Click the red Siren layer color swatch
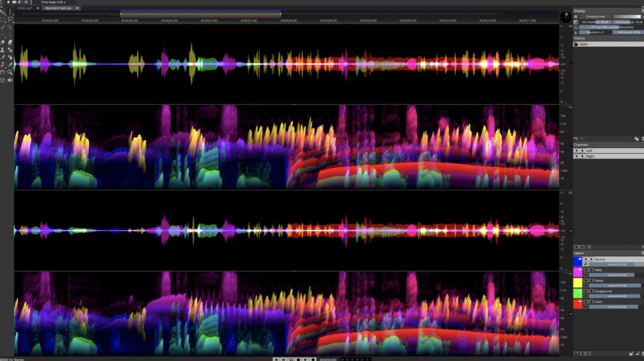 click(x=578, y=304)
